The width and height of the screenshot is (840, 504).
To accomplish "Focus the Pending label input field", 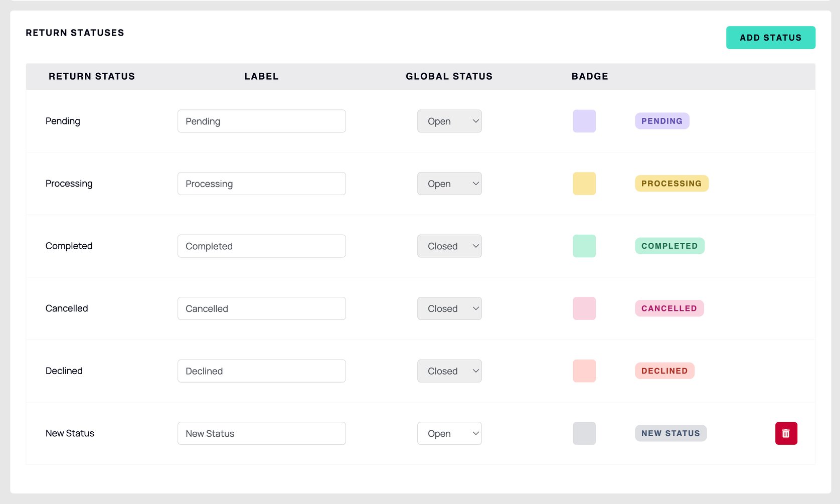I will coord(261,121).
